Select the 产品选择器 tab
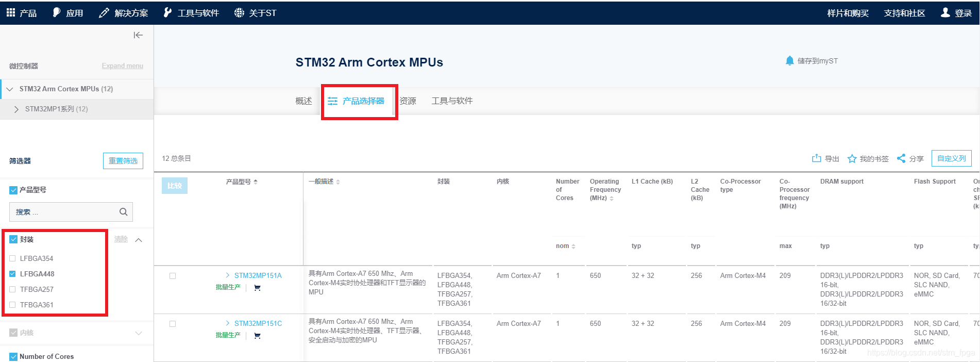 [x=357, y=101]
